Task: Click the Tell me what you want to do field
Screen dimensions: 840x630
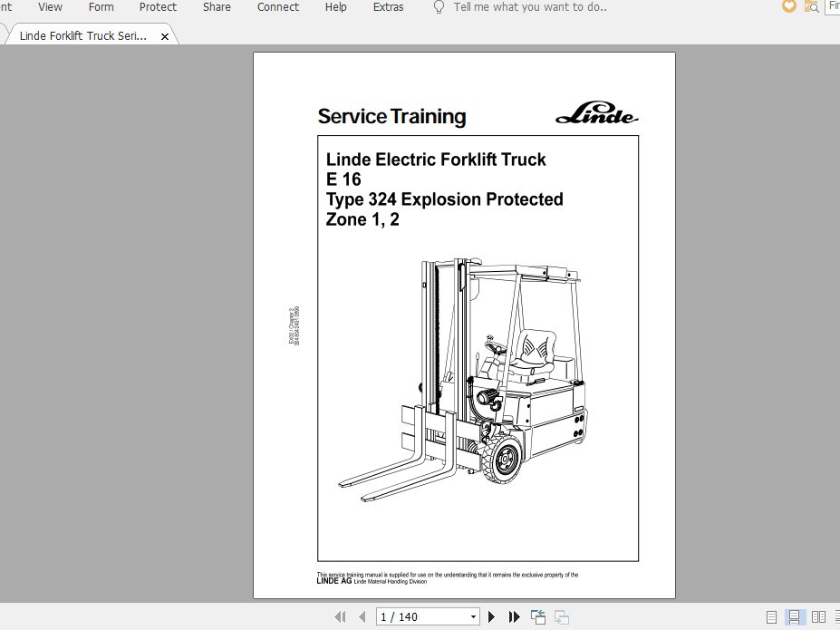Action: point(530,7)
